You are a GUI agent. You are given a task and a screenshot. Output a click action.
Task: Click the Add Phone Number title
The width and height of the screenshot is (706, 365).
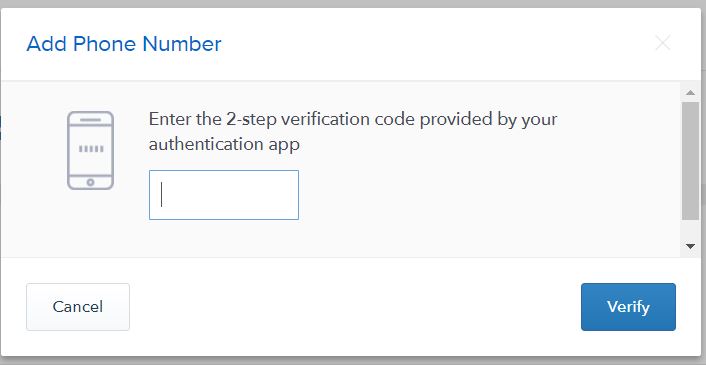[x=124, y=44]
